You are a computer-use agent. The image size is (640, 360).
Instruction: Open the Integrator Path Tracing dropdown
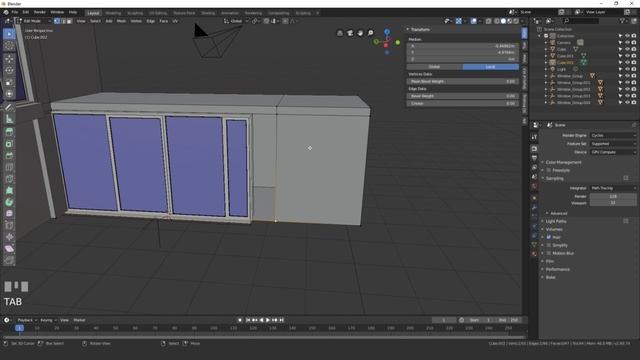point(613,188)
